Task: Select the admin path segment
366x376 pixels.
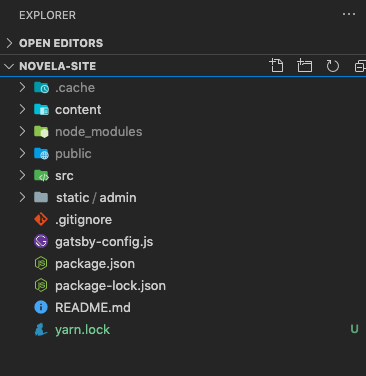Action: click(x=118, y=198)
